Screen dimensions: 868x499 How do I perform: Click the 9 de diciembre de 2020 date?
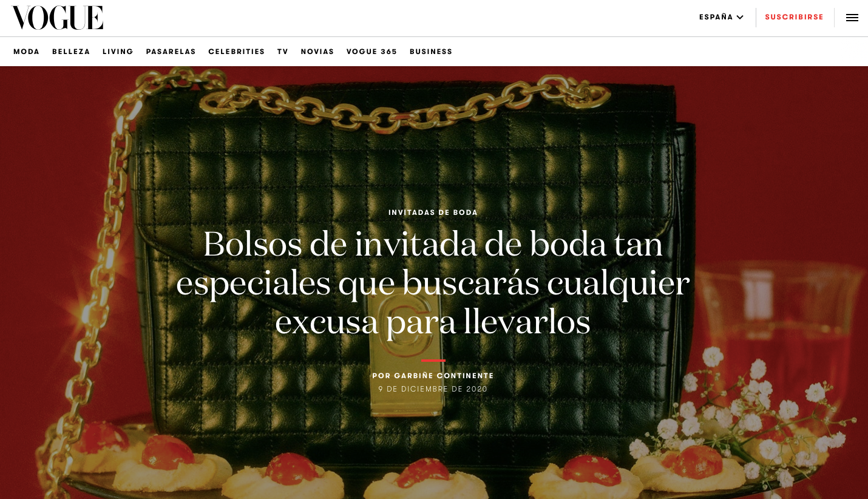point(433,389)
